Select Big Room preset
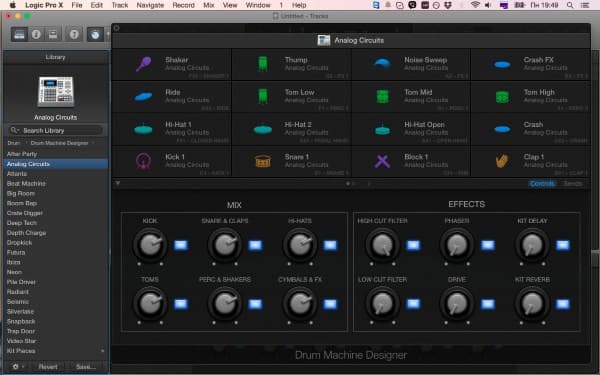 pos(55,194)
